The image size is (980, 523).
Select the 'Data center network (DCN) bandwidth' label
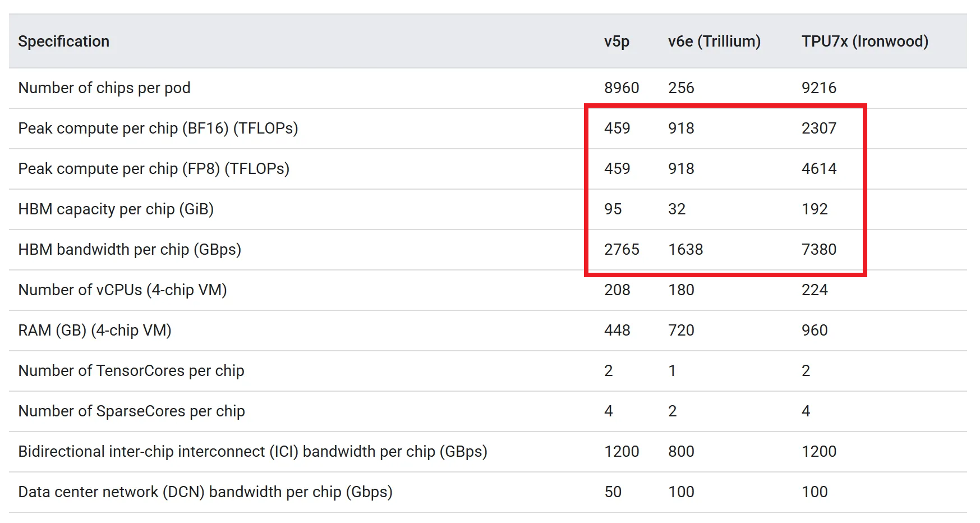point(205,492)
